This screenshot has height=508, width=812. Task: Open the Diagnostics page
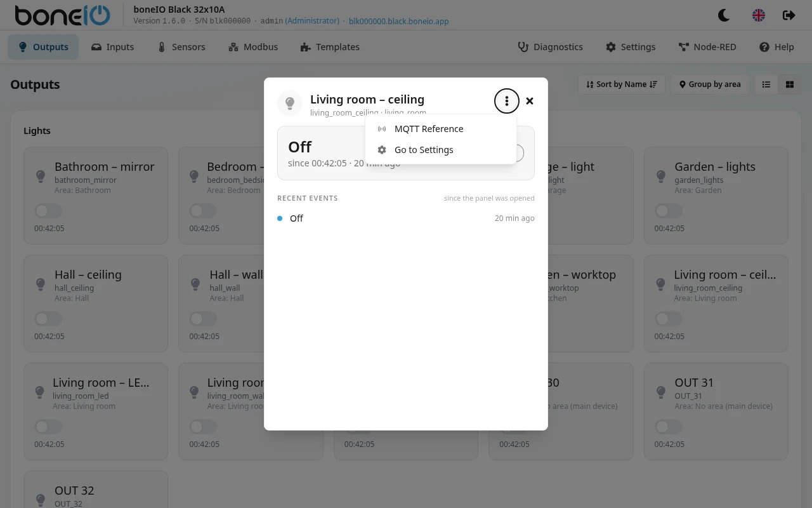coord(551,47)
